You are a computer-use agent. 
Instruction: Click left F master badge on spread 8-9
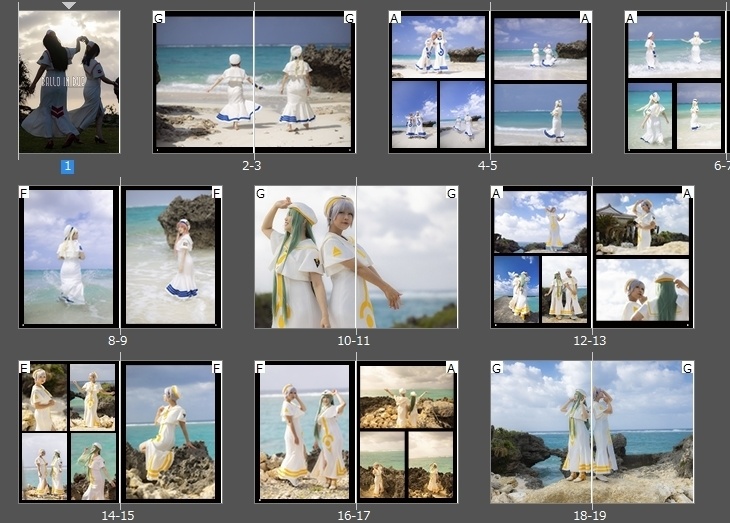pos(24,192)
